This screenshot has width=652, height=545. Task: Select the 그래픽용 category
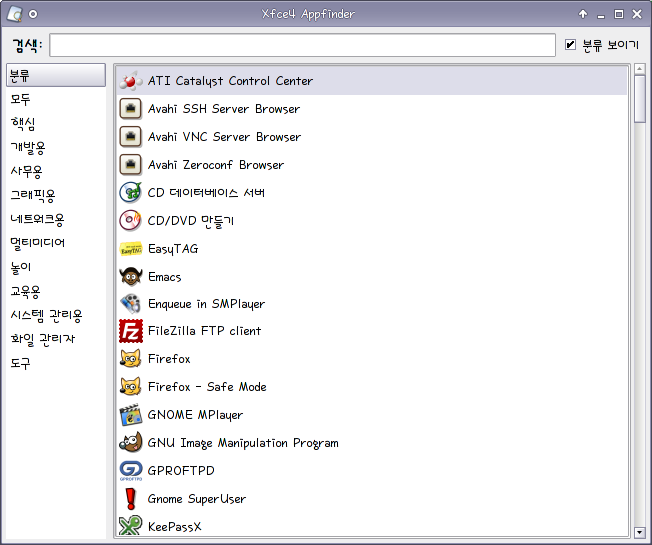33,195
